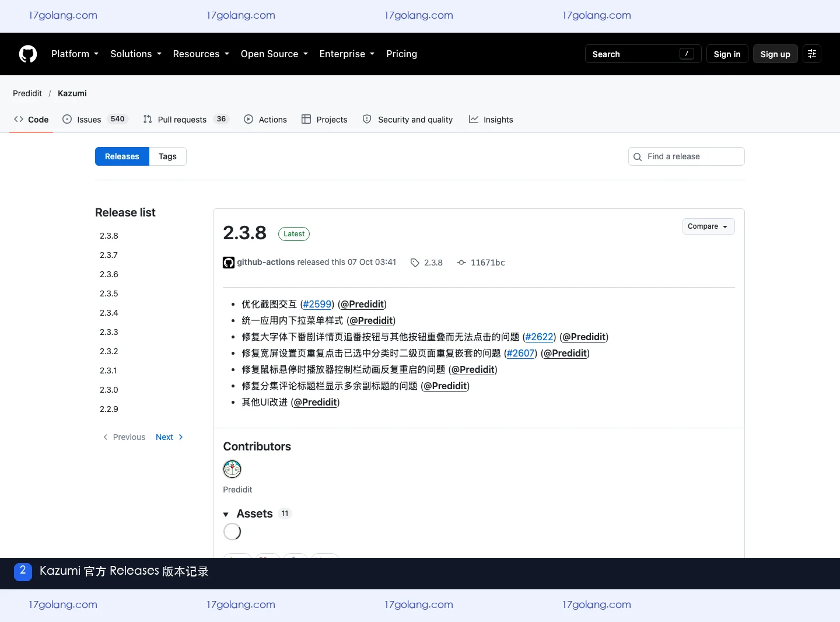
Task: Switch to the Tags view
Action: pyautogui.click(x=167, y=156)
